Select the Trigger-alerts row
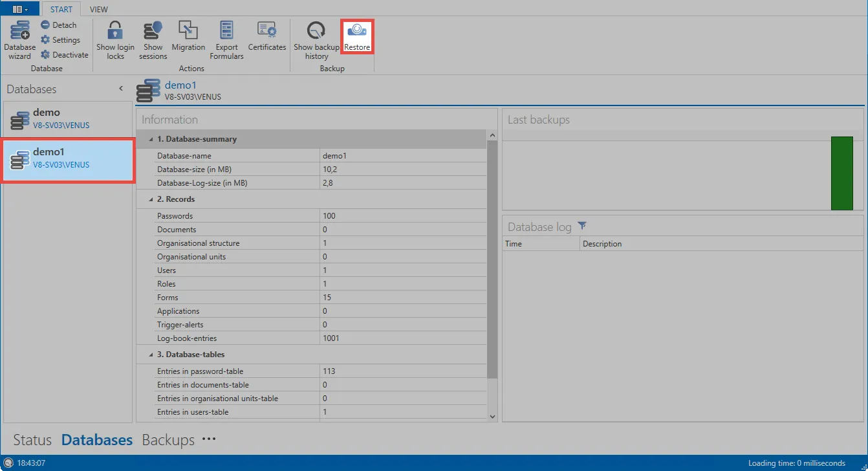Image resolution: width=868 pixels, height=471 pixels. pyautogui.click(x=320, y=325)
